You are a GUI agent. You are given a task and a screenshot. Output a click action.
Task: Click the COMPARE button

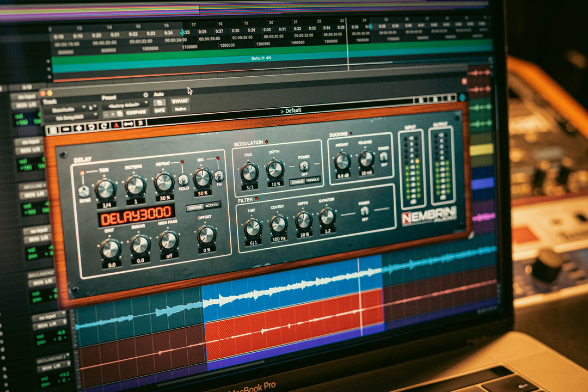coord(137,113)
